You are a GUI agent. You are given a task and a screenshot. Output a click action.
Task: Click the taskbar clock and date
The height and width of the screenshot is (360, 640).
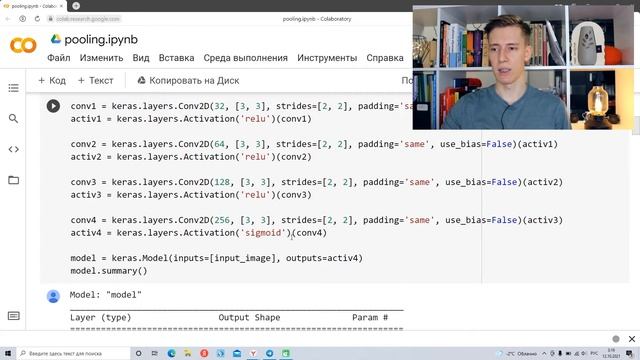[611, 353]
